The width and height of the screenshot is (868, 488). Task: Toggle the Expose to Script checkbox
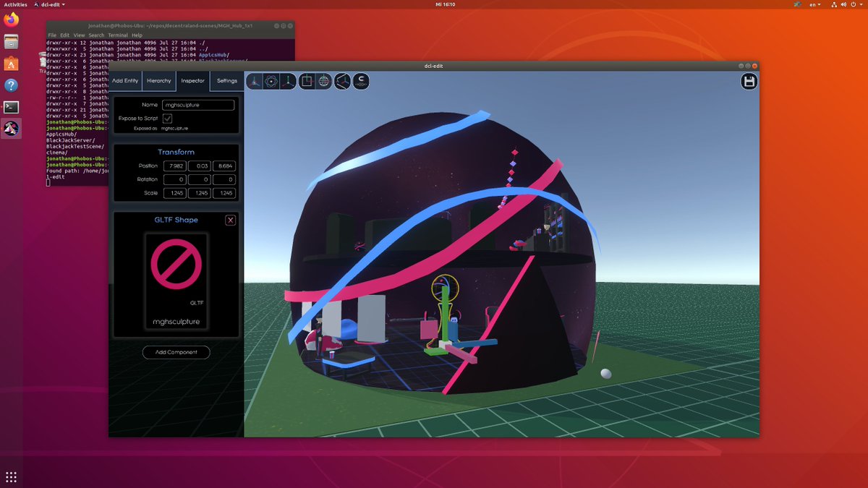click(x=167, y=118)
